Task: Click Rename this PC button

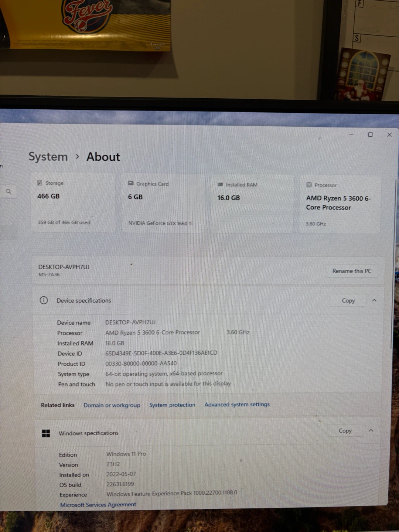Action: (352, 271)
